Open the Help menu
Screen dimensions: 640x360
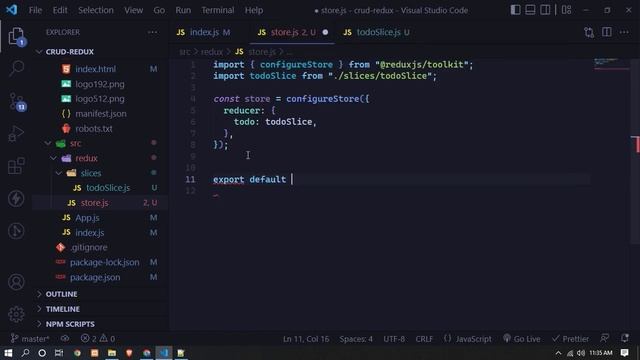[254, 10]
